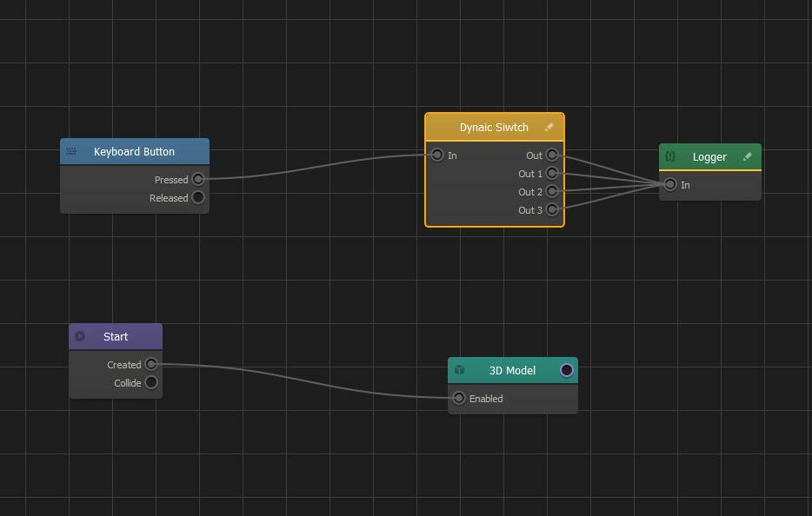The image size is (812, 516).
Task: Click the Out 3 port on Dynaic Siwtch
Action: 552,210
